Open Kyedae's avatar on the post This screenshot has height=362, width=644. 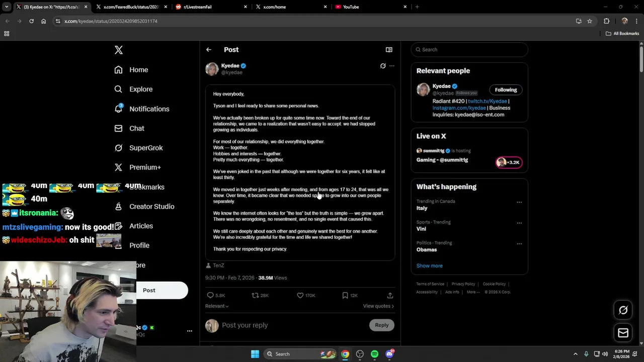click(x=212, y=69)
